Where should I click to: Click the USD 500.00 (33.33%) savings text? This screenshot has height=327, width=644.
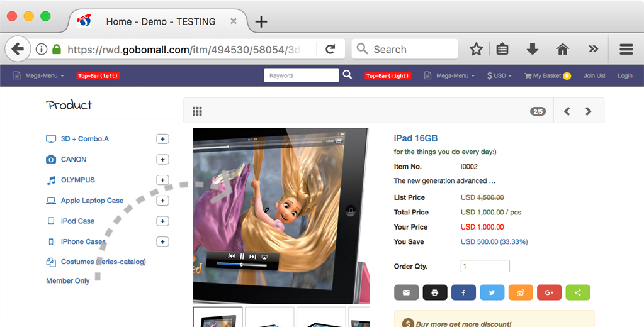point(494,241)
